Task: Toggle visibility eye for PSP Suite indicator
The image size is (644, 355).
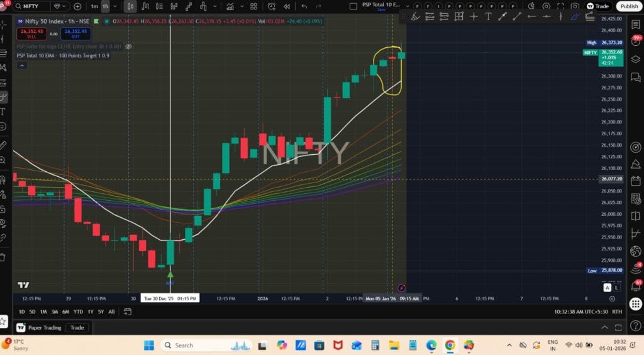Action: click(x=128, y=47)
